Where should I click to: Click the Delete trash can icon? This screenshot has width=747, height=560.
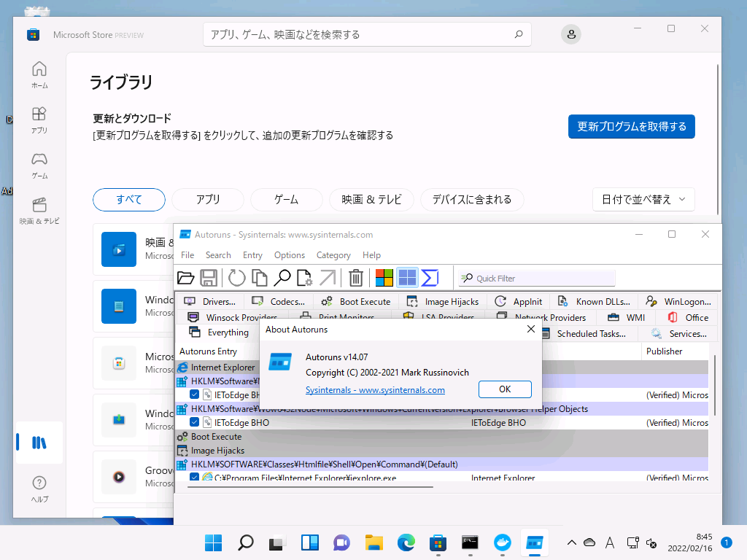click(x=356, y=278)
